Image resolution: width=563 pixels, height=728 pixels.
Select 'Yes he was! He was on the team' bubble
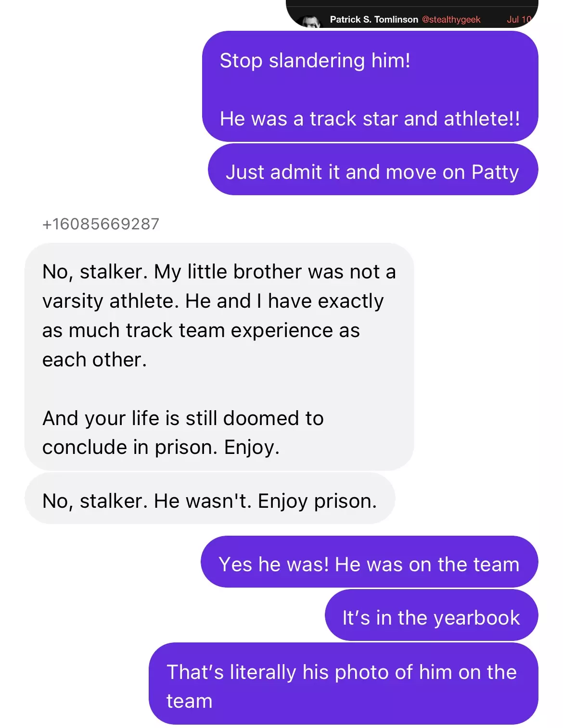(x=369, y=562)
